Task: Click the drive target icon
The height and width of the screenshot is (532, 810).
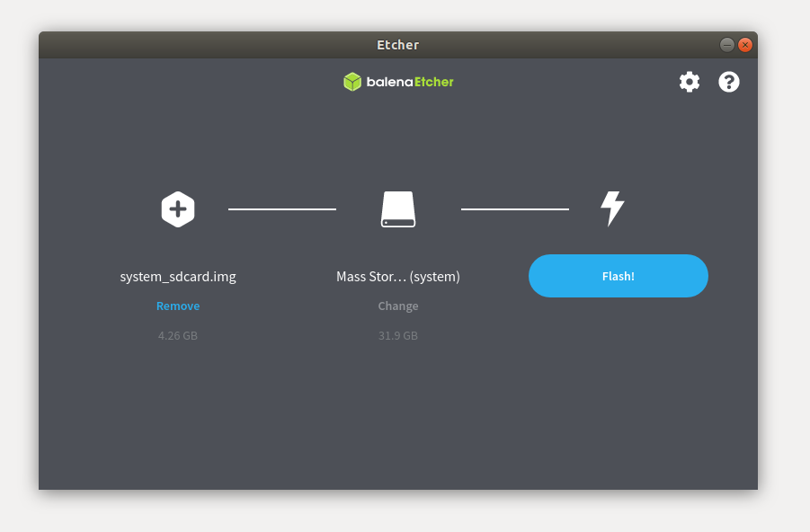Action: pos(398,209)
